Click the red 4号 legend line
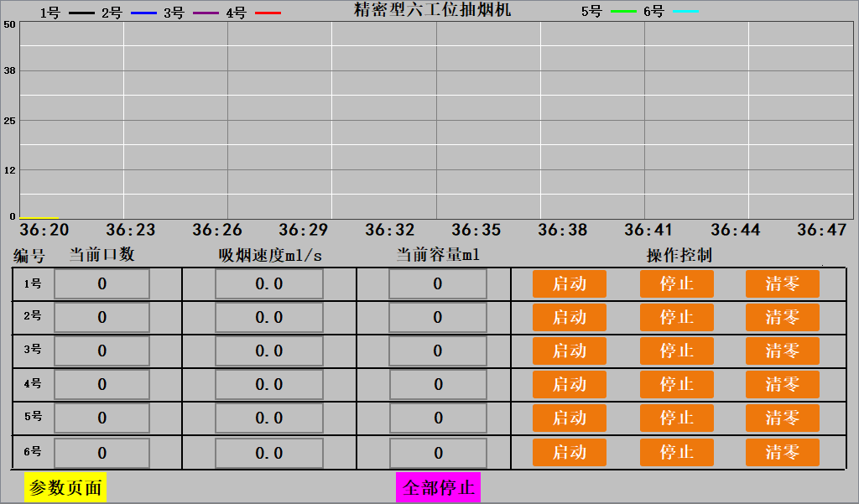Screen dimensions: 859x504 [x=268, y=13]
